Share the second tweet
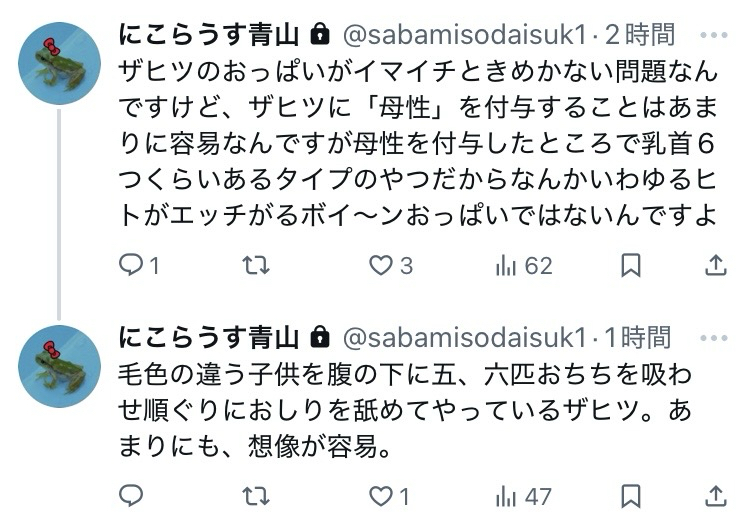Viewport: 750px width, 514px height. (715, 495)
